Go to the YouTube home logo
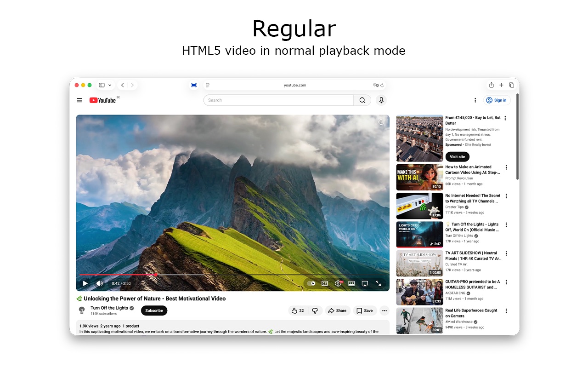Screen dimensions: 588x368 (x=102, y=100)
